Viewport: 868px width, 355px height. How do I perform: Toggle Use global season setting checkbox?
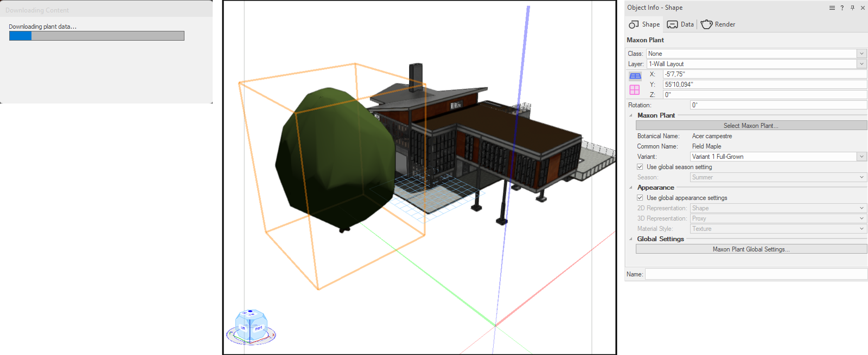(x=640, y=167)
